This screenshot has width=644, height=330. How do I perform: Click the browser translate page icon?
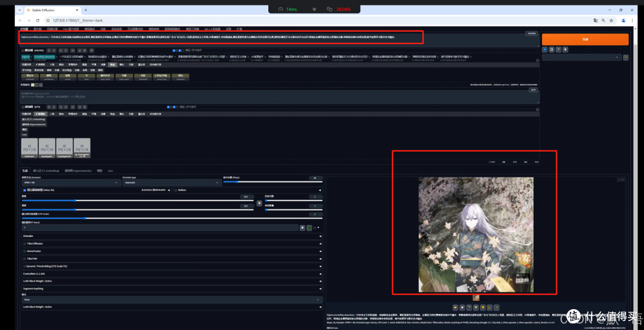click(x=595, y=20)
